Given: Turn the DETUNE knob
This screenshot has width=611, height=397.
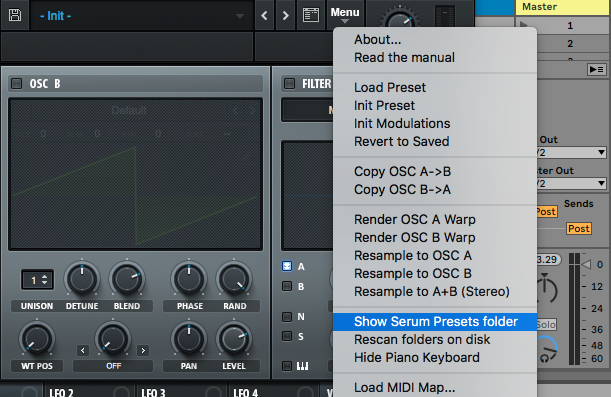Looking at the screenshot, I should point(82,279).
